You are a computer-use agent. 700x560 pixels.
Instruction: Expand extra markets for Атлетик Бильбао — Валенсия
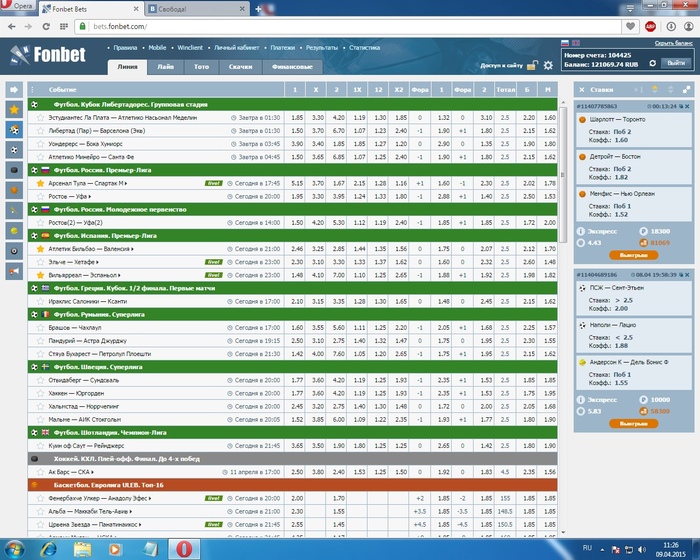133,249
